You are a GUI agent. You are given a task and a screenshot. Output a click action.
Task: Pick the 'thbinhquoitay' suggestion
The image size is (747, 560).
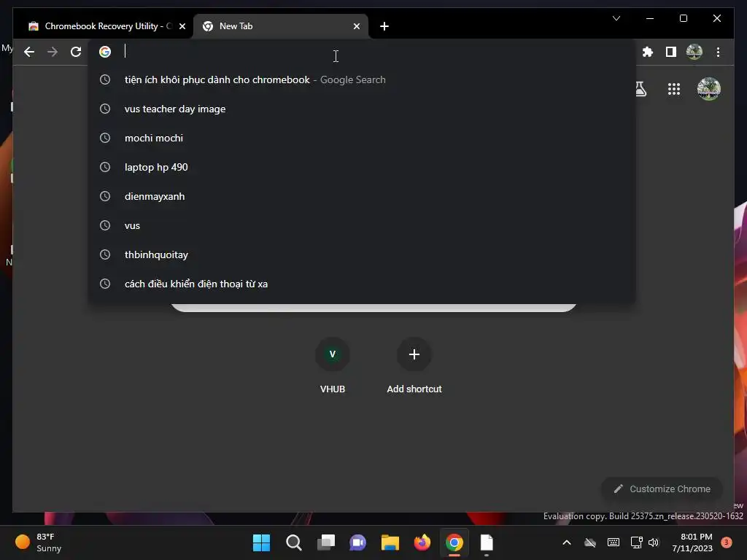point(362,254)
